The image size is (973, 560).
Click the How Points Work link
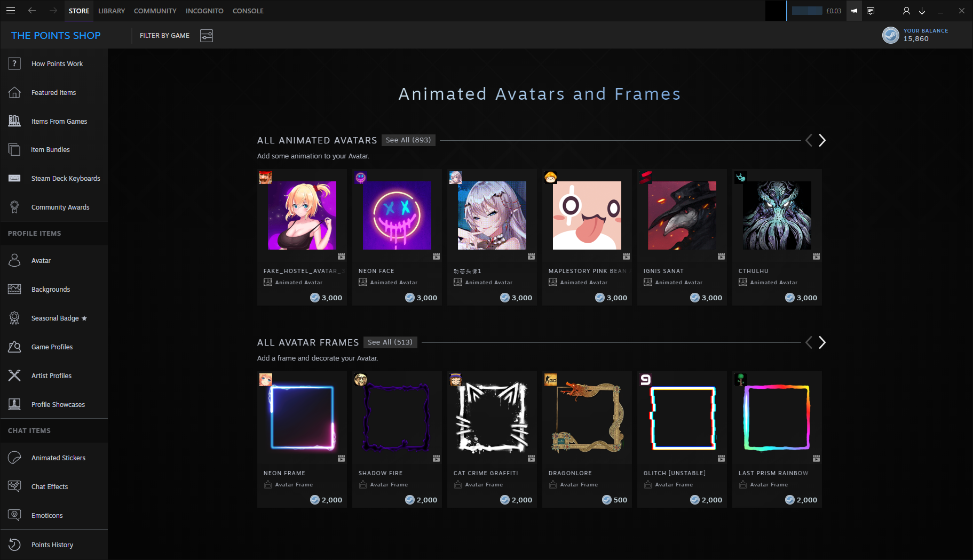pyautogui.click(x=57, y=63)
